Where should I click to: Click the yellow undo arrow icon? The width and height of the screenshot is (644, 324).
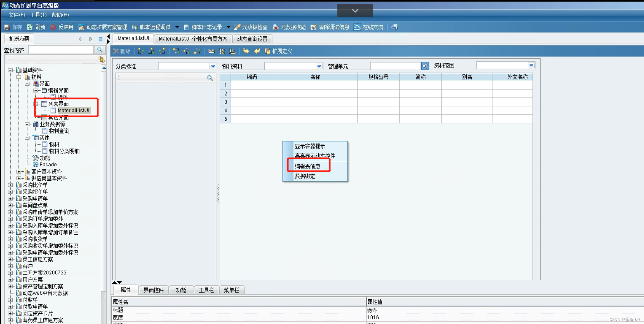click(x=257, y=51)
